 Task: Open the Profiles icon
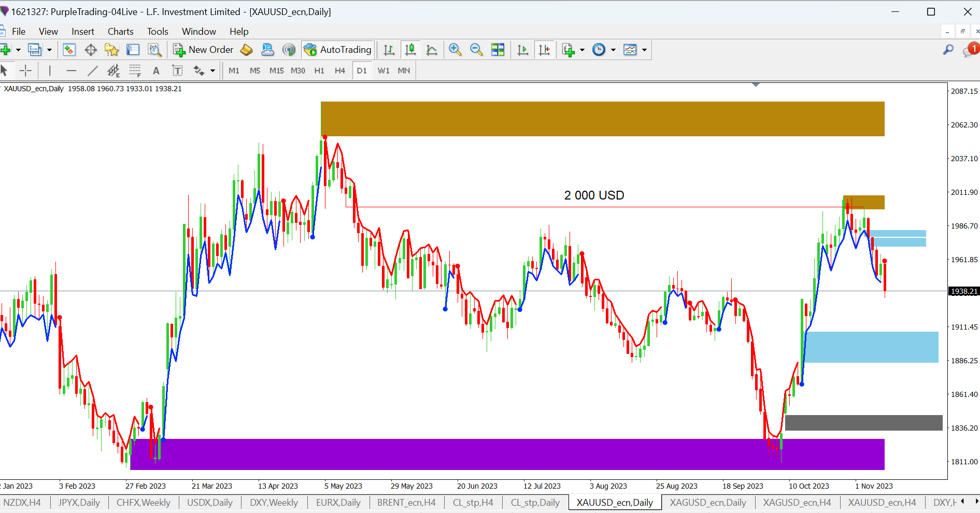(x=35, y=50)
